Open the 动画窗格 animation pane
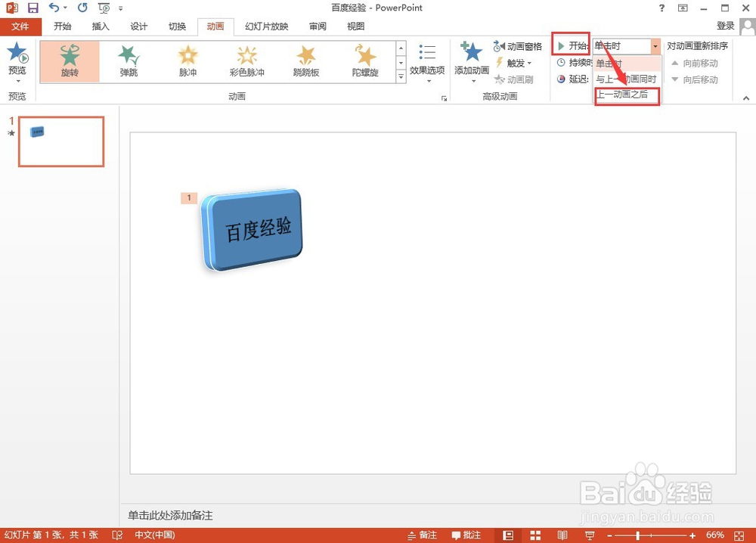 518,46
